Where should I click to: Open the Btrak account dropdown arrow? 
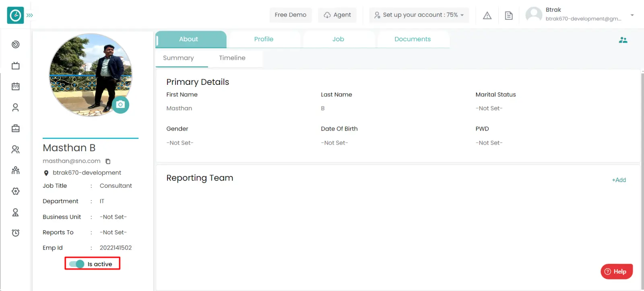click(632, 15)
